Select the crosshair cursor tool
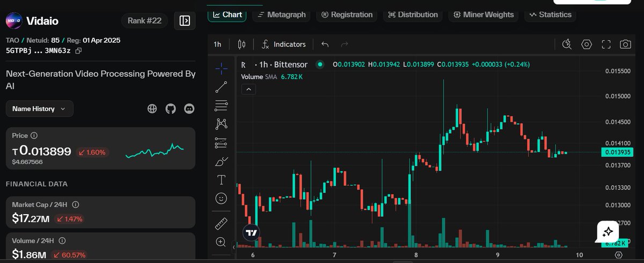Image resolution: width=644 pixels, height=263 pixels. 221,68
